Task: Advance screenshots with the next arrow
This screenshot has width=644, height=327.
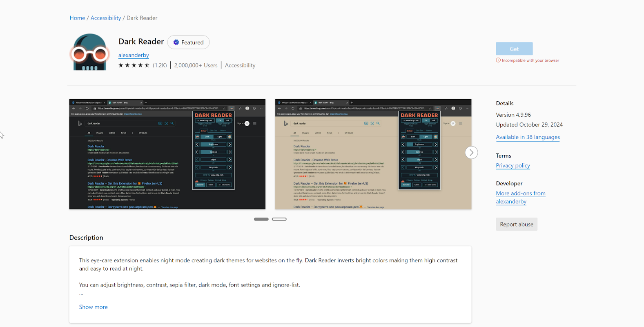Action: click(x=471, y=153)
